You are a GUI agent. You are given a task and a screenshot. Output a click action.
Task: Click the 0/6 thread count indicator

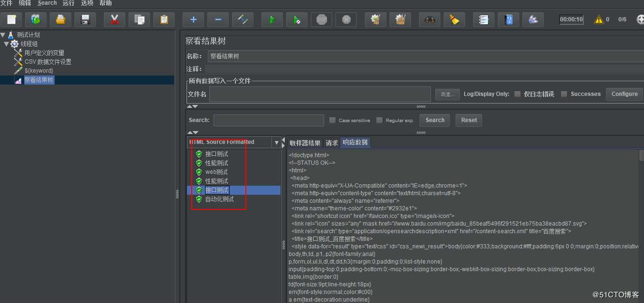tap(622, 19)
